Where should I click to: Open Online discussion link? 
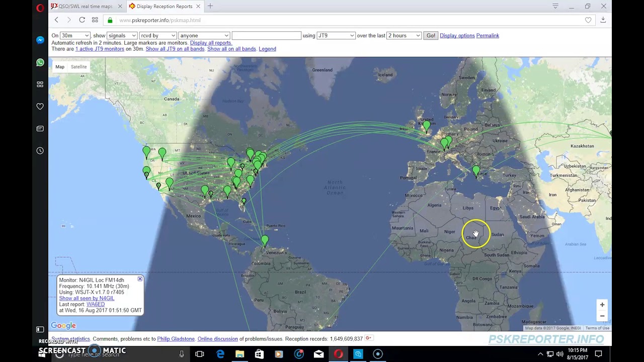tap(217, 339)
